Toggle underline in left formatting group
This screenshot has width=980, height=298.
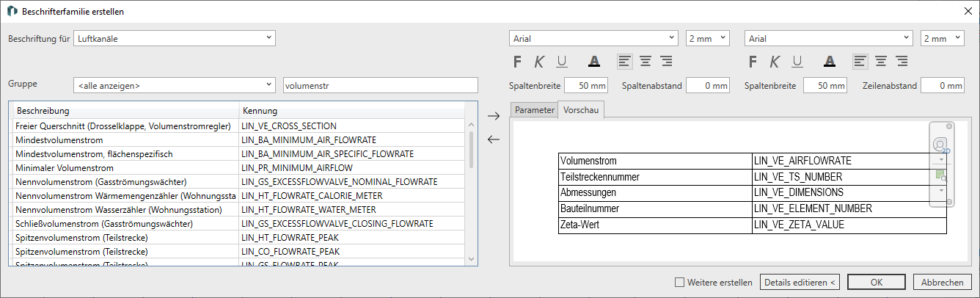562,62
